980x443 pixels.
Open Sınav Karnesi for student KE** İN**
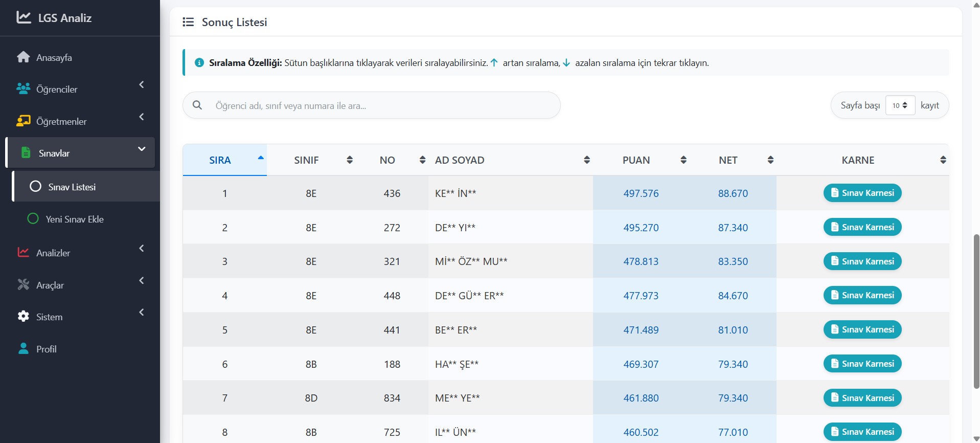[x=862, y=193]
